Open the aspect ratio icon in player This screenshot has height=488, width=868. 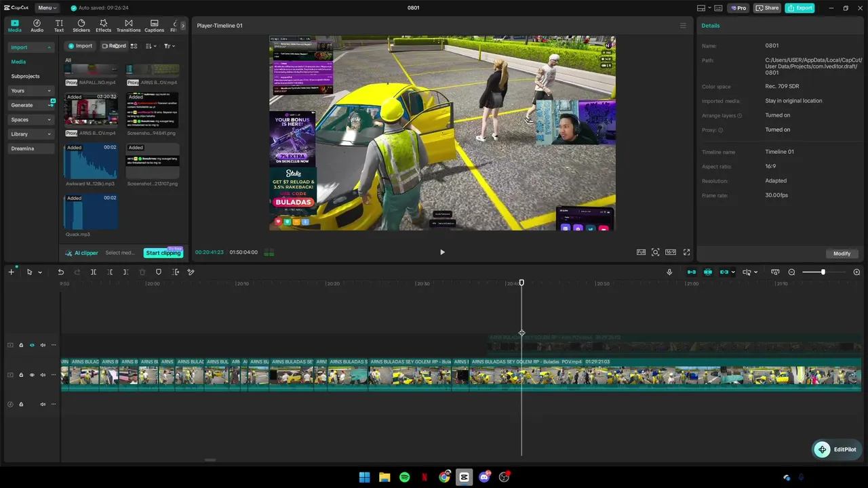pos(671,252)
